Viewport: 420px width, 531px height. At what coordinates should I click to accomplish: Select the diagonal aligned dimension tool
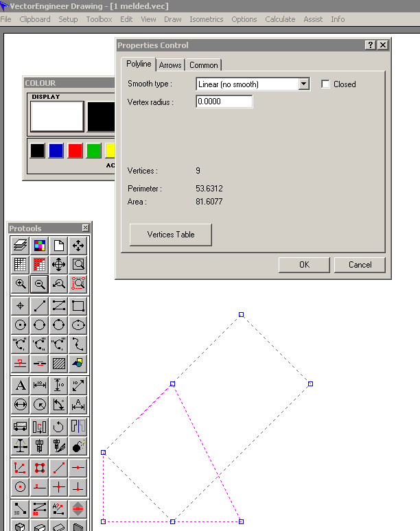[x=78, y=386]
